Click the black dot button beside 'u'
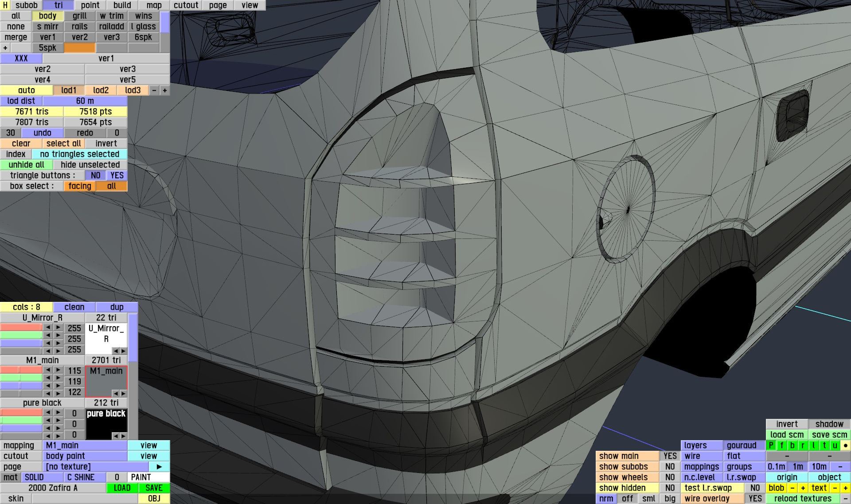The width and height of the screenshot is (851, 504). pos(846,445)
